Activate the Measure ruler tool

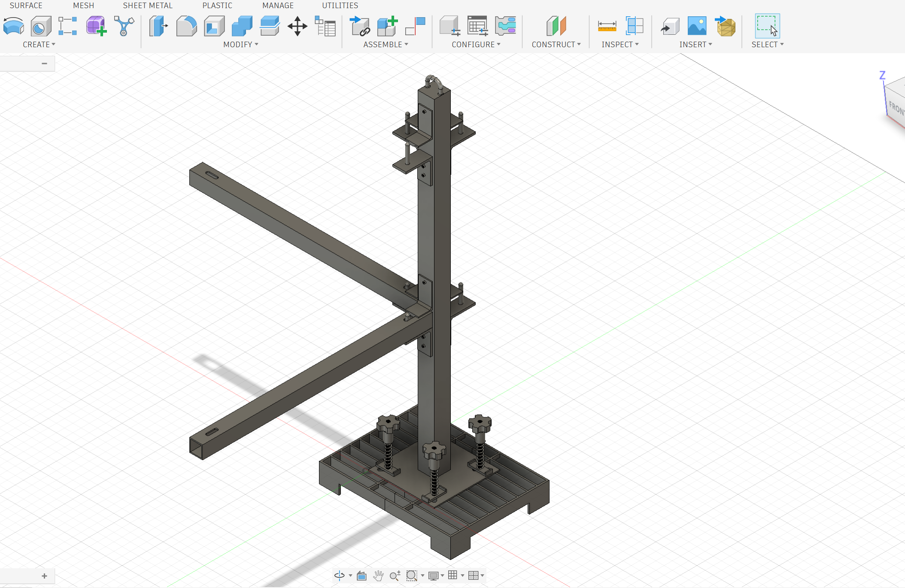coord(607,26)
